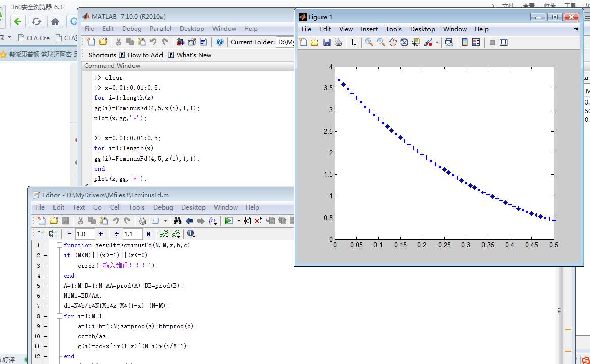Toggle the Insert Colorbar button in Figure 1
The height and width of the screenshot is (364, 590).
click(x=465, y=43)
